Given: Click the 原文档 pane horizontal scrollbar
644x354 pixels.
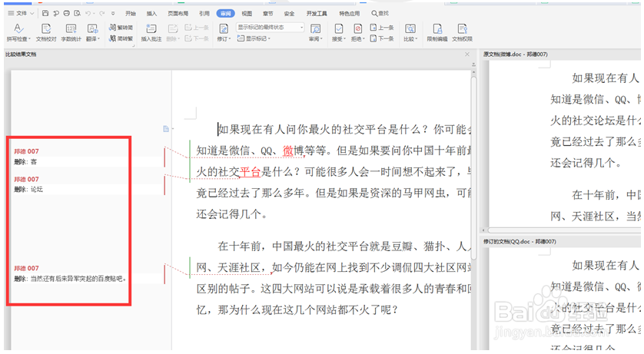Looking at the screenshot, I should pyautogui.click(x=563, y=230).
